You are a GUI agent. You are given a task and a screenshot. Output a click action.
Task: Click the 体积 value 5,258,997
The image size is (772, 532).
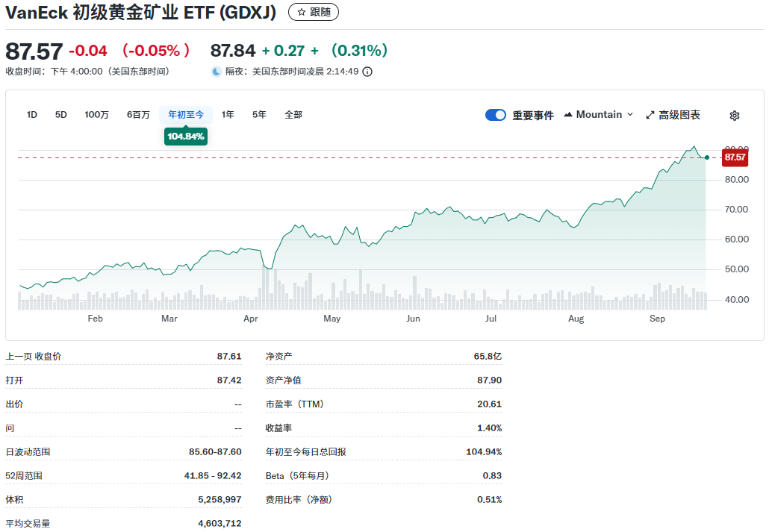pyautogui.click(x=220, y=499)
